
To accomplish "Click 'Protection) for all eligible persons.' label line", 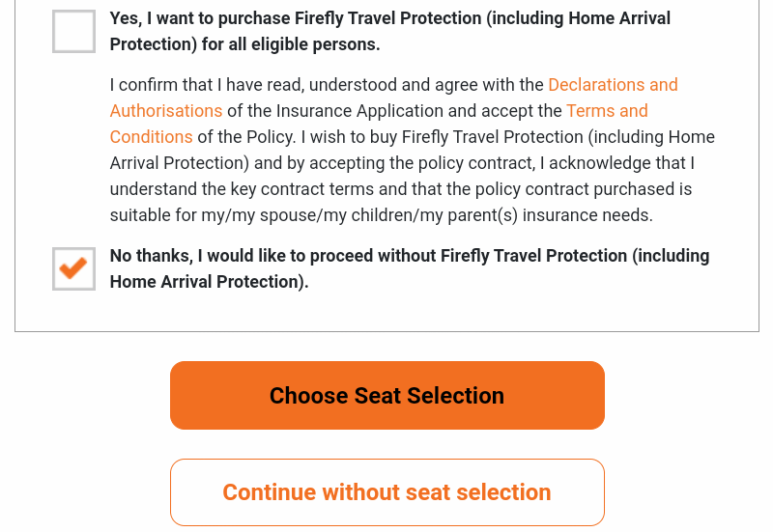I will coord(245,44).
